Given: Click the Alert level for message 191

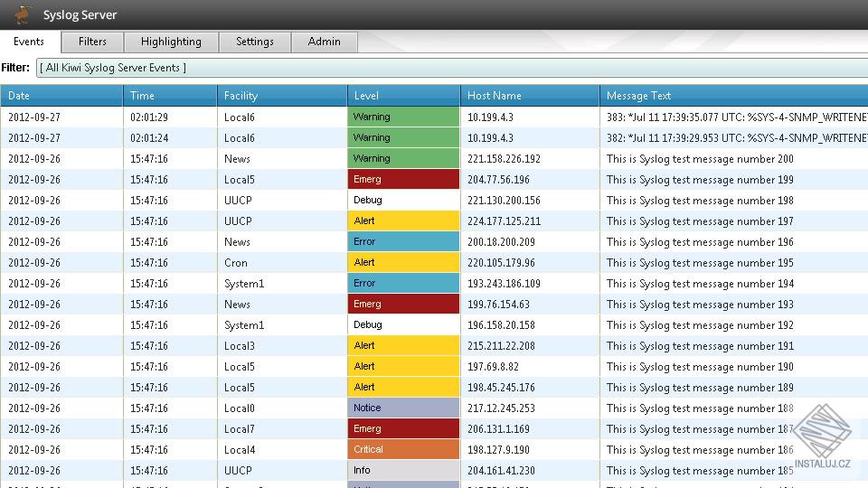Looking at the screenshot, I should (403, 345).
